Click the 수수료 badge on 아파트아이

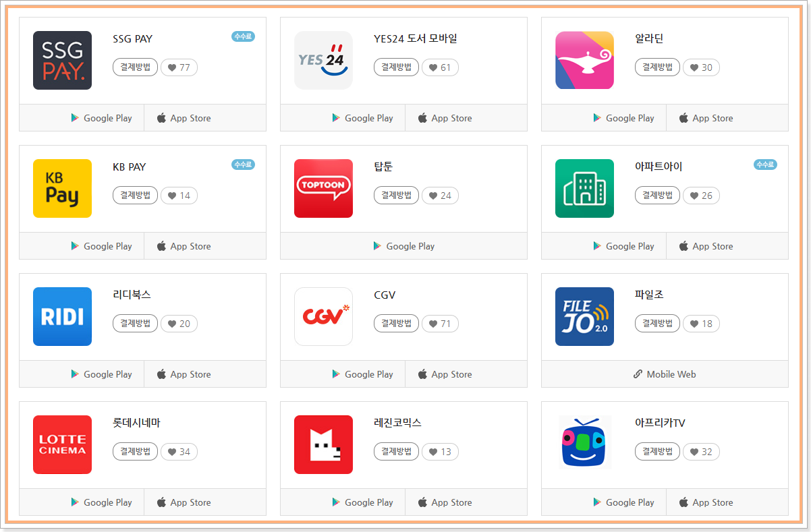pyautogui.click(x=765, y=165)
